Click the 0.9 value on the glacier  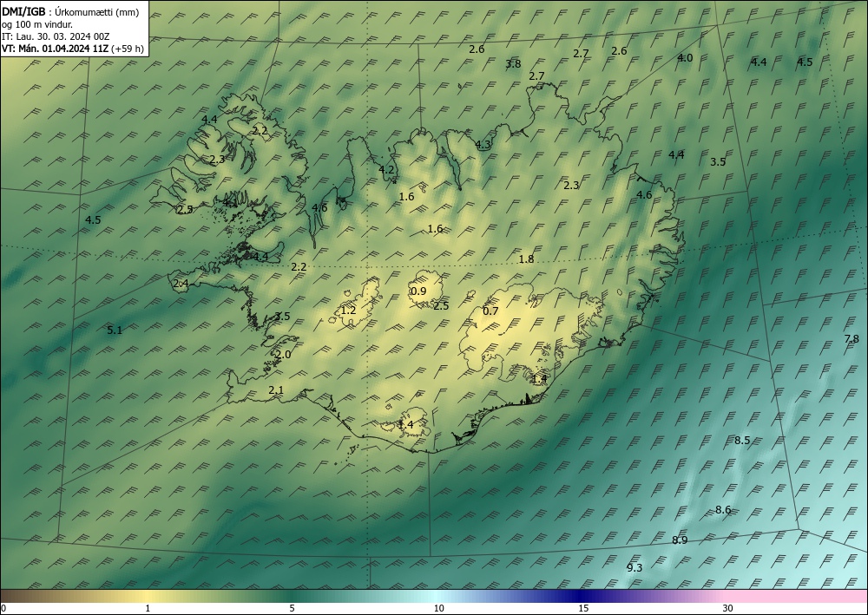pos(419,291)
